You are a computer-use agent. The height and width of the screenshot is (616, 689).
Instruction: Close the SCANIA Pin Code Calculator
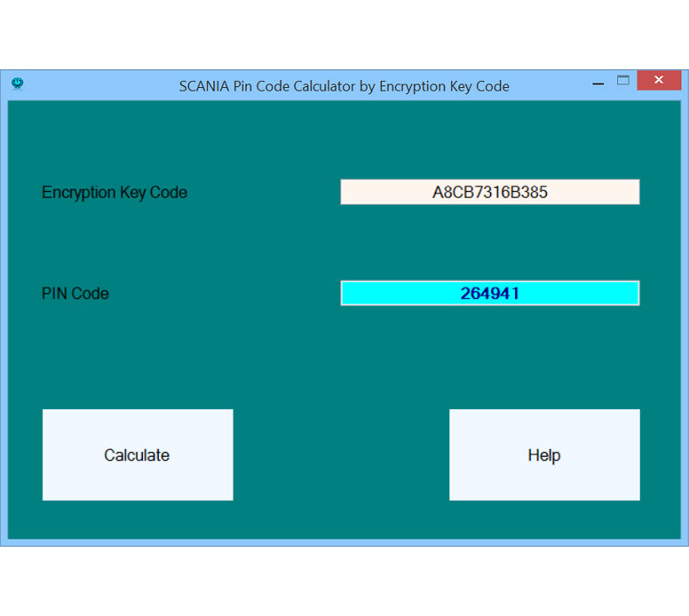659,81
